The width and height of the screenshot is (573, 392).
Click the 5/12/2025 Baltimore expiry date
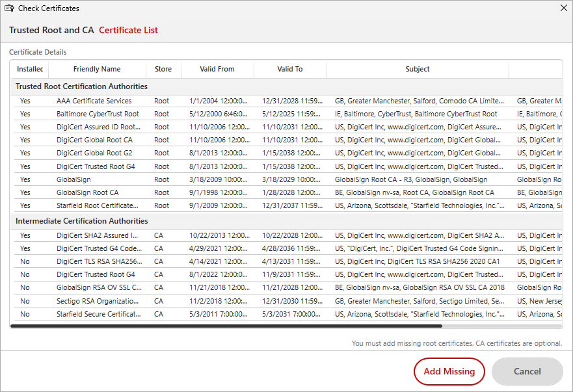291,114
